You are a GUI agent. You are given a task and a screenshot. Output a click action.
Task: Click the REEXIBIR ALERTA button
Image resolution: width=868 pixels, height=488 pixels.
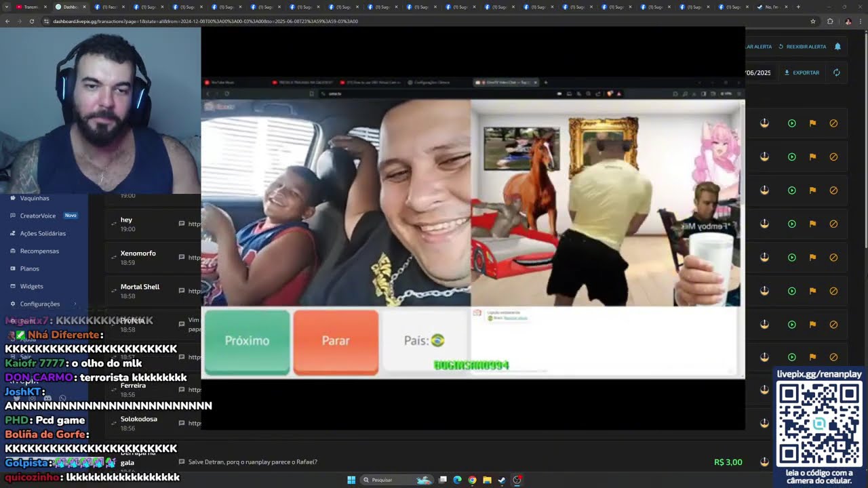pos(802,47)
